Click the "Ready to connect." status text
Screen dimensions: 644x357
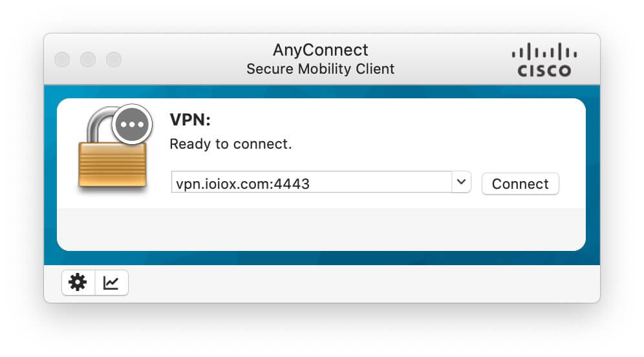click(230, 144)
